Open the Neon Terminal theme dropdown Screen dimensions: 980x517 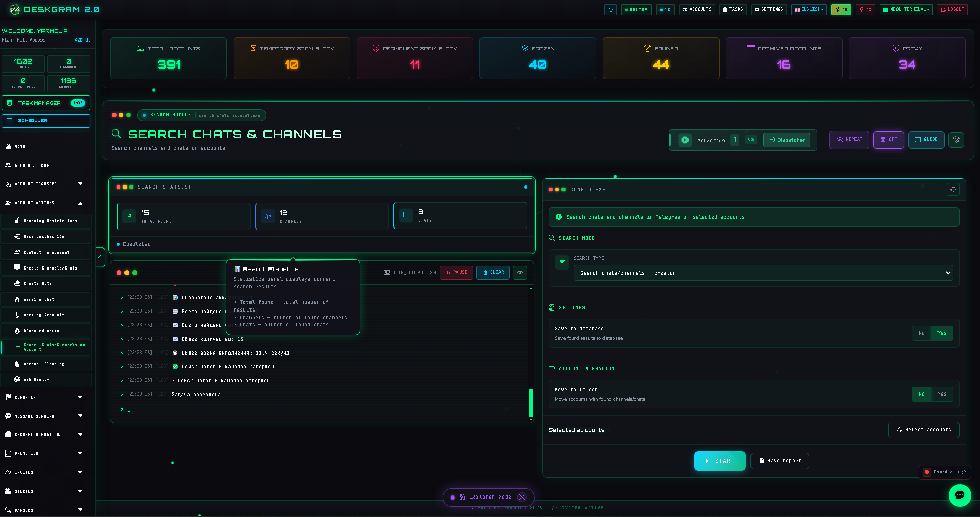point(906,9)
